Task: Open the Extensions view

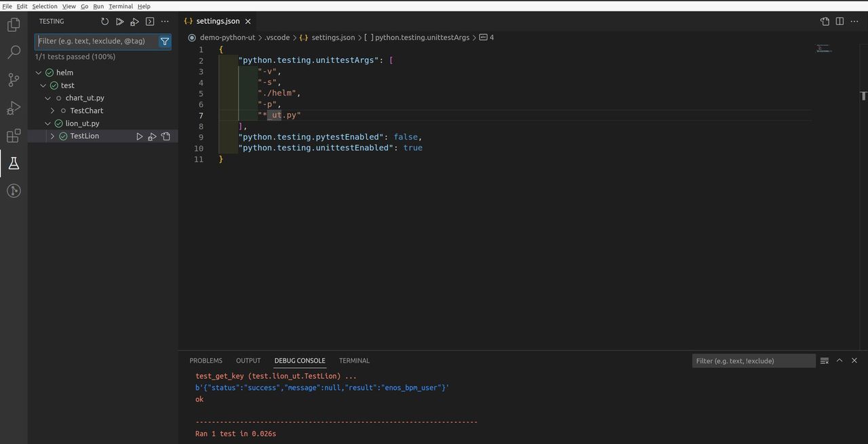Action: click(x=14, y=136)
